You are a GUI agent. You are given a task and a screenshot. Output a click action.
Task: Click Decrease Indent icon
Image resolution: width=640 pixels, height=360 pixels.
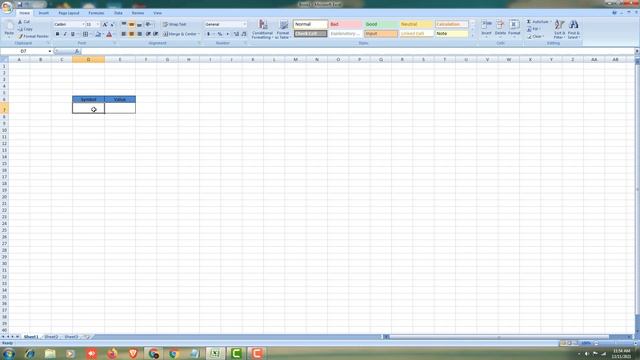click(x=148, y=34)
